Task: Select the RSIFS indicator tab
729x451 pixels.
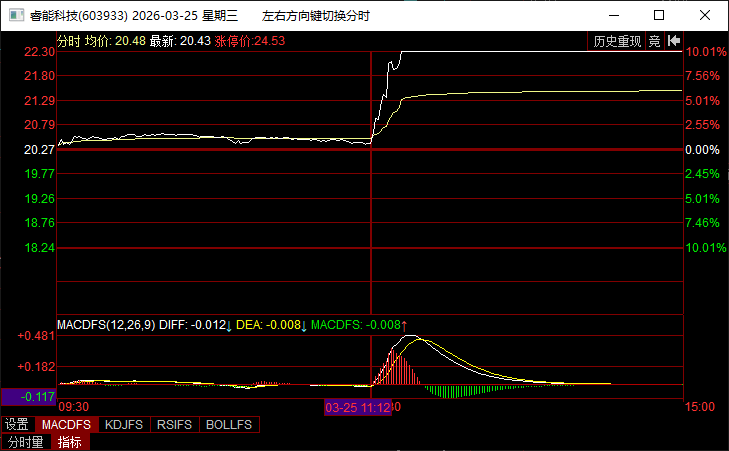Action: 174,425
